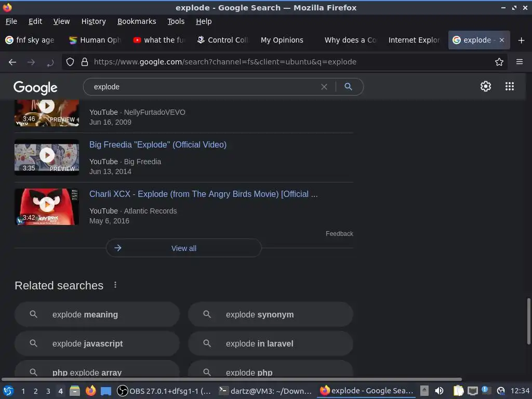Click the View all videos button
This screenshot has height=399, width=532.
(183, 248)
